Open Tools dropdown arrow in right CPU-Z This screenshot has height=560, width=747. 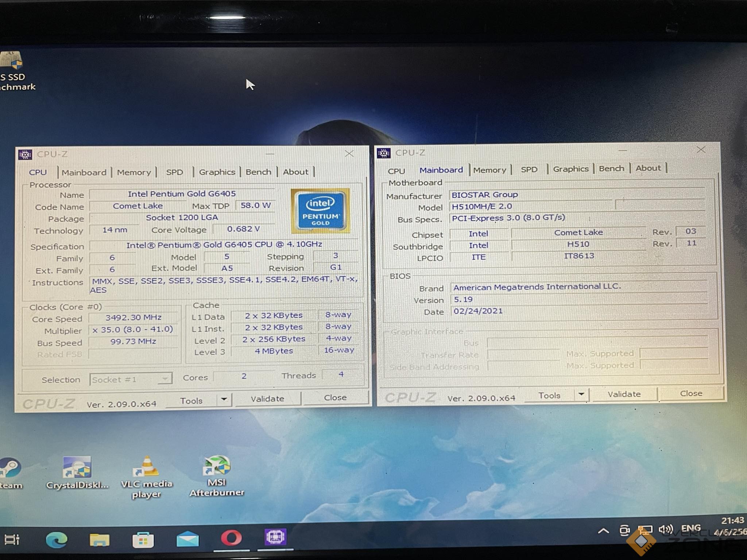pyautogui.click(x=581, y=394)
